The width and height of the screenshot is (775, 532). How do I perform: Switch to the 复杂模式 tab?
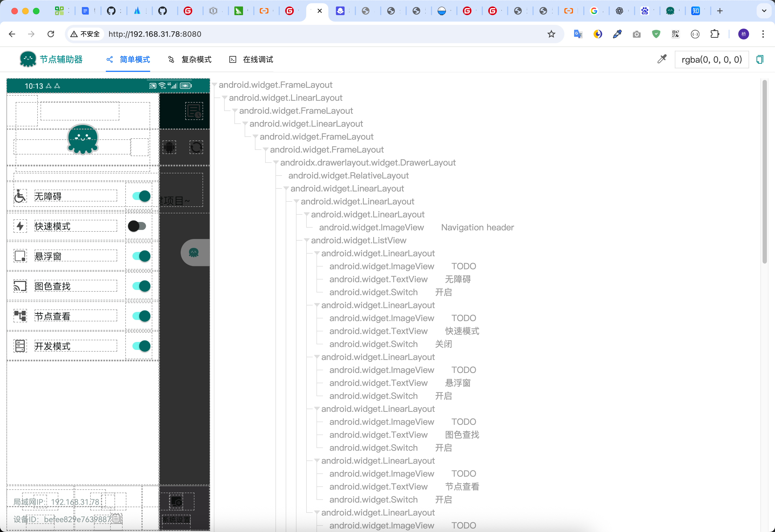(190, 59)
